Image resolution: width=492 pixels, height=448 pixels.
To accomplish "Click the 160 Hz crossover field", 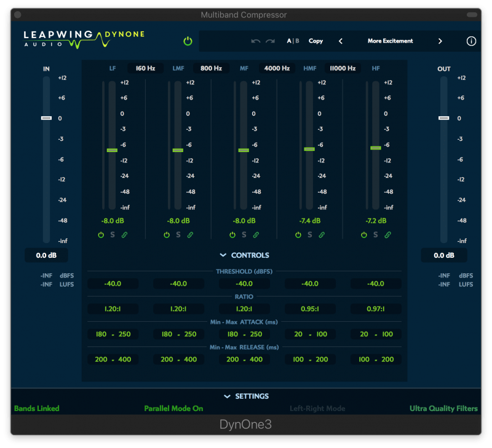I will [x=145, y=68].
